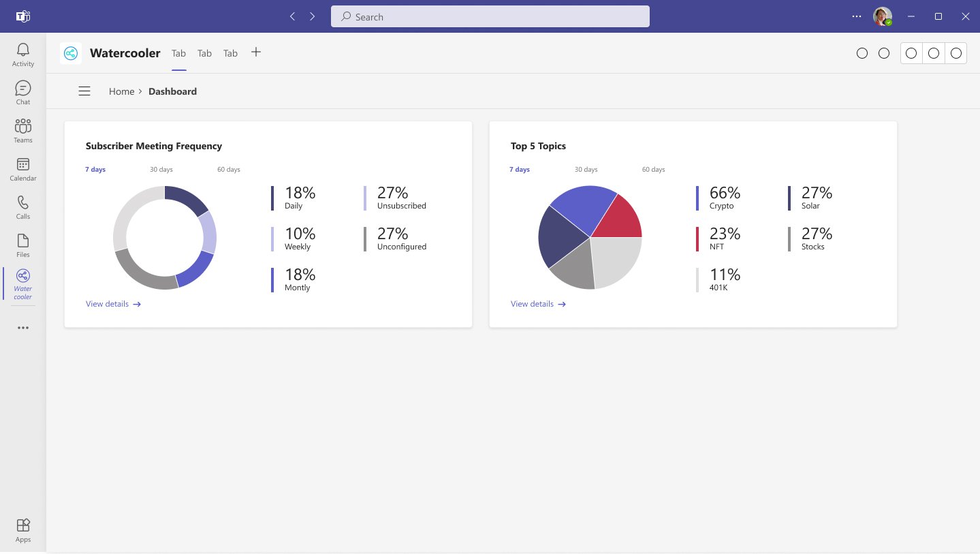Click the Dashboard breadcrumb text
The width and height of the screenshot is (980, 554).
(172, 91)
